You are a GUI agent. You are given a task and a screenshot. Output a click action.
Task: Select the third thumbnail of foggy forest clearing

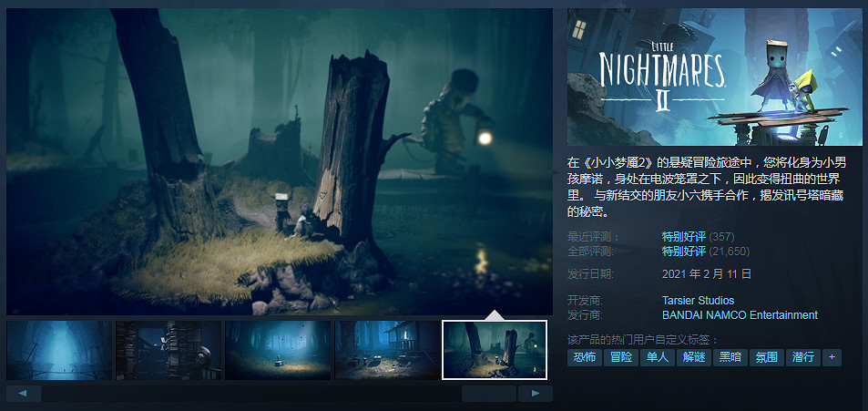click(x=278, y=350)
